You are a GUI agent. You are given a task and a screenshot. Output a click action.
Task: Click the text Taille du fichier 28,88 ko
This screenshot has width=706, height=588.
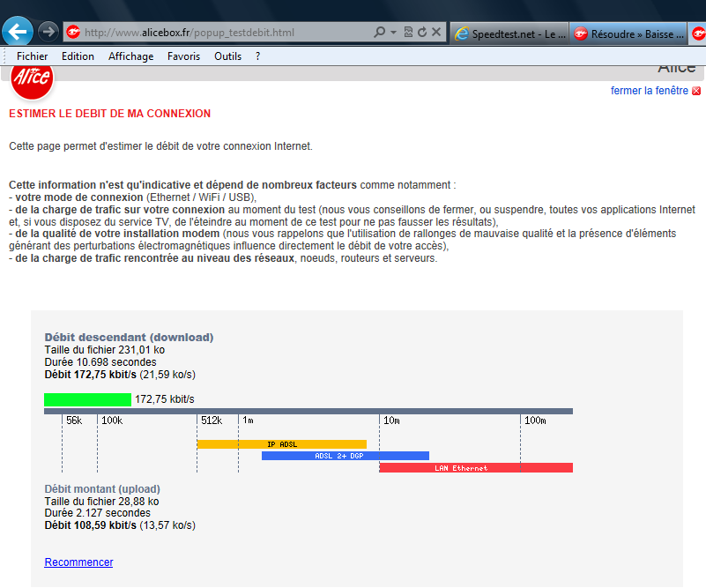click(x=101, y=501)
